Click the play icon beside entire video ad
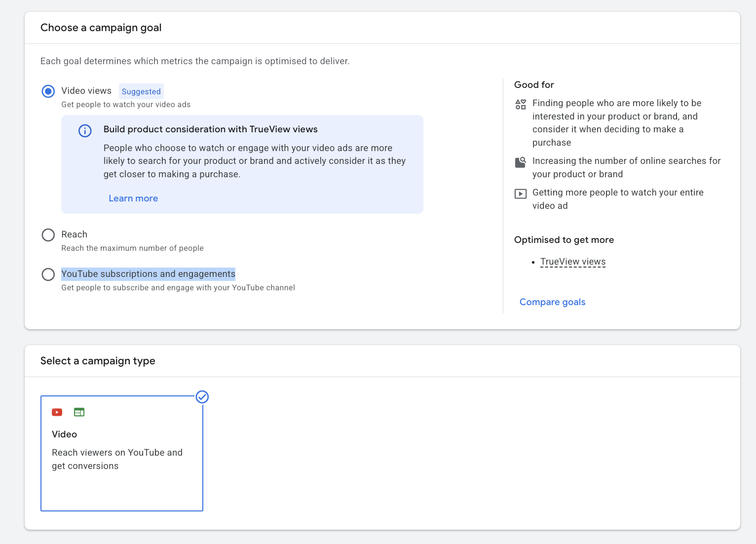This screenshot has height=544, width=756. (521, 194)
